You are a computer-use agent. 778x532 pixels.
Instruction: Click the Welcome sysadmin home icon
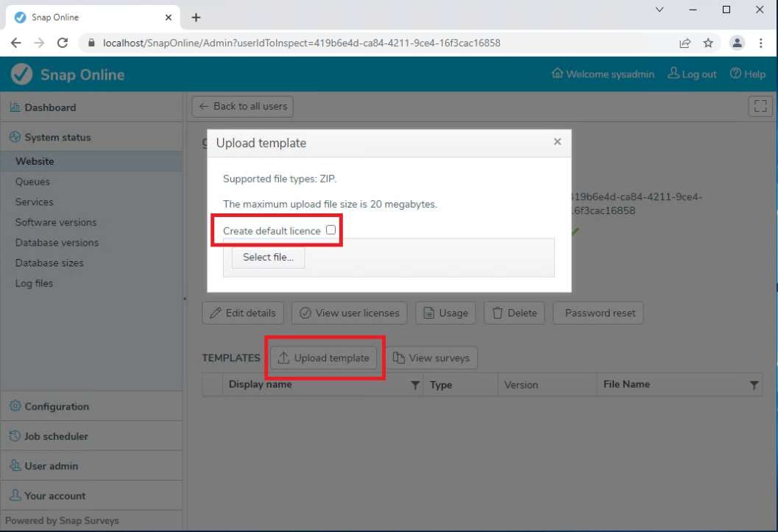tap(557, 74)
